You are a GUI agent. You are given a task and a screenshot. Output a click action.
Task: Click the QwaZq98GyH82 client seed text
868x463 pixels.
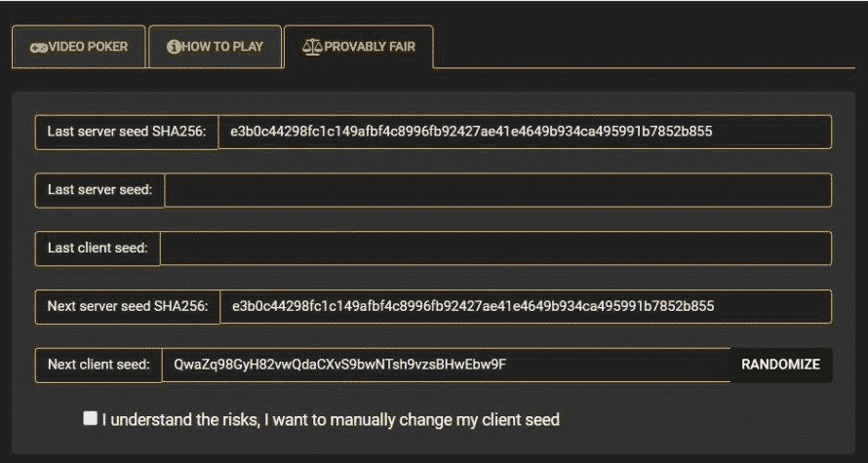340,365
